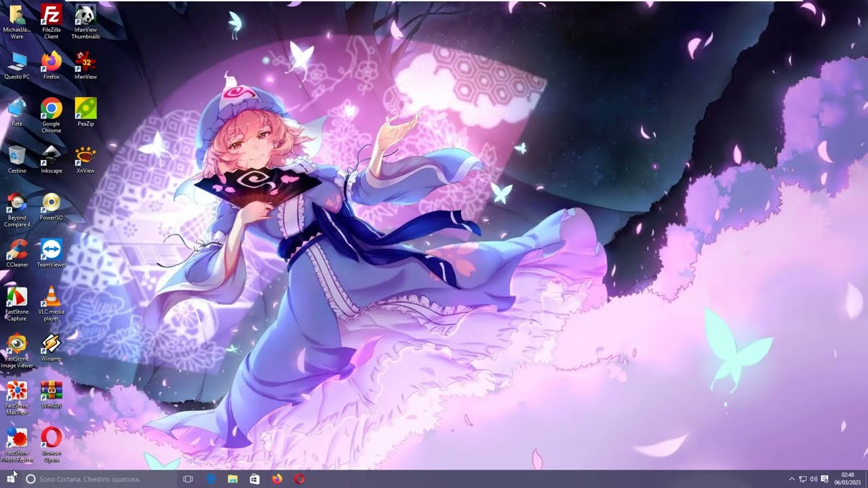This screenshot has width=868, height=488.
Task: Open File Explorer from the taskbar
Action: (233, 479)
